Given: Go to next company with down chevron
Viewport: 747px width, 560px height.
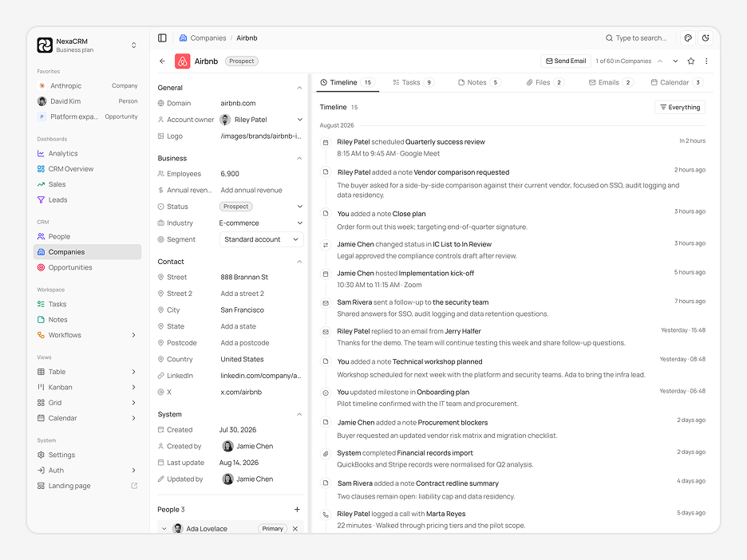Looking at the screenshot, I should [675, 61].
